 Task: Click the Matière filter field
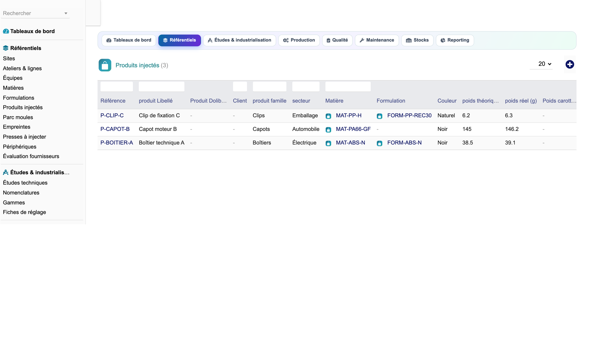pos(348,86)
